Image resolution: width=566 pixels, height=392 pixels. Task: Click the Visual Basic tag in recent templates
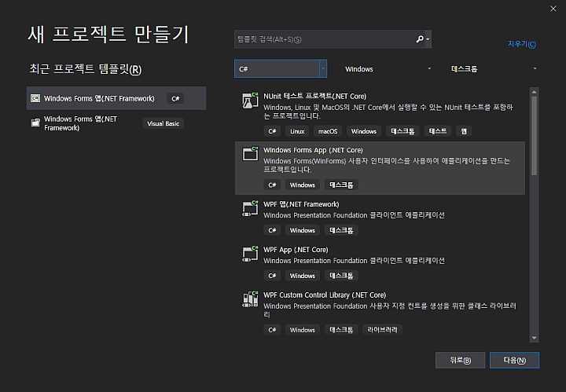164,123
